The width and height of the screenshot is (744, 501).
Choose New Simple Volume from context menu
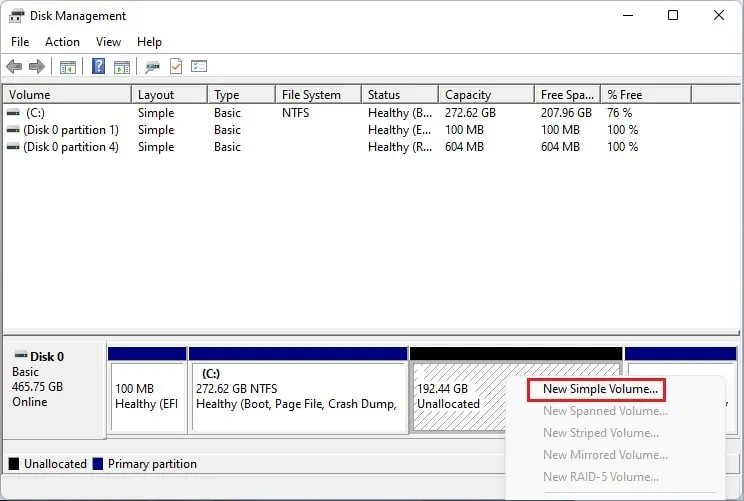coord(600,389)
